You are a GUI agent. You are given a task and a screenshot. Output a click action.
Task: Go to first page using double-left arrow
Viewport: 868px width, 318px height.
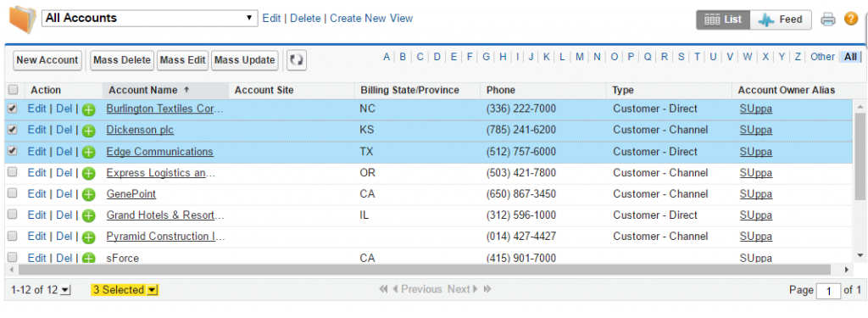(383, 289)
